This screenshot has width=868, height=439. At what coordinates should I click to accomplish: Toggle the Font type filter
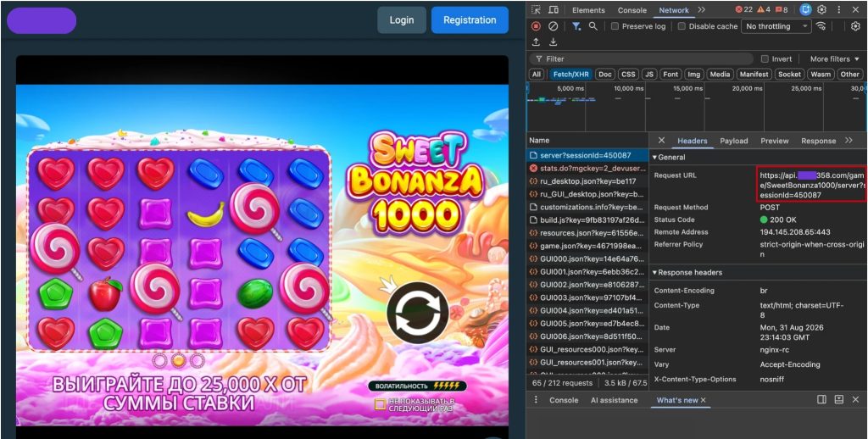[670, 75]
